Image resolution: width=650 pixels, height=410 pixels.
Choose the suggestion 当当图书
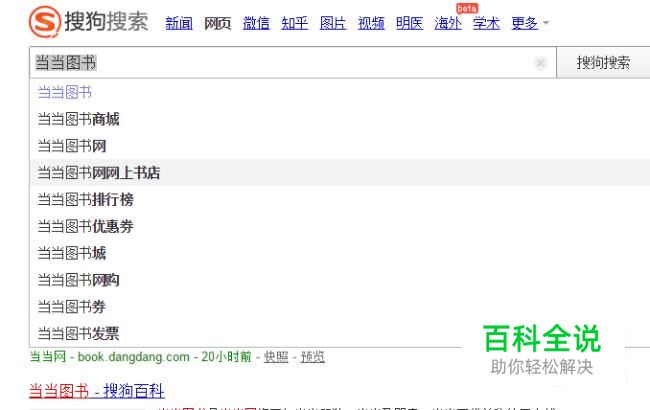coord(64,92)
